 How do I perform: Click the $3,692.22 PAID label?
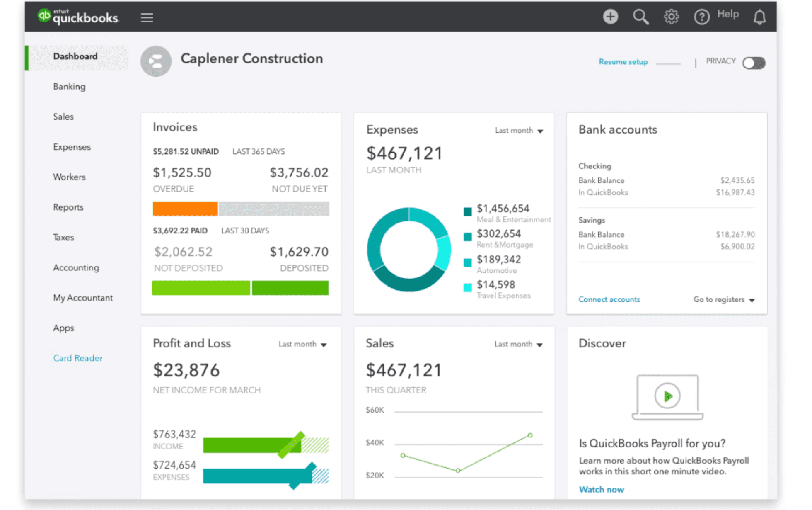coord(180,231)
